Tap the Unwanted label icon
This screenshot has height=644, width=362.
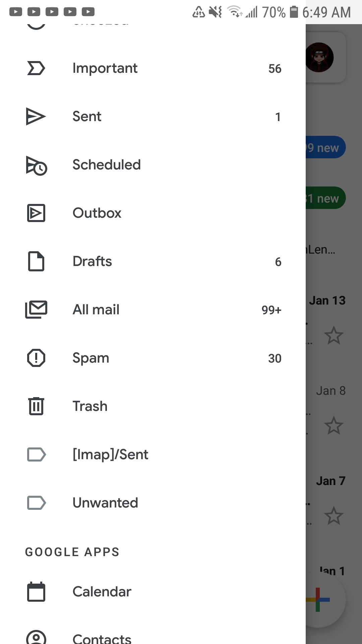click(x=36, y=503)
